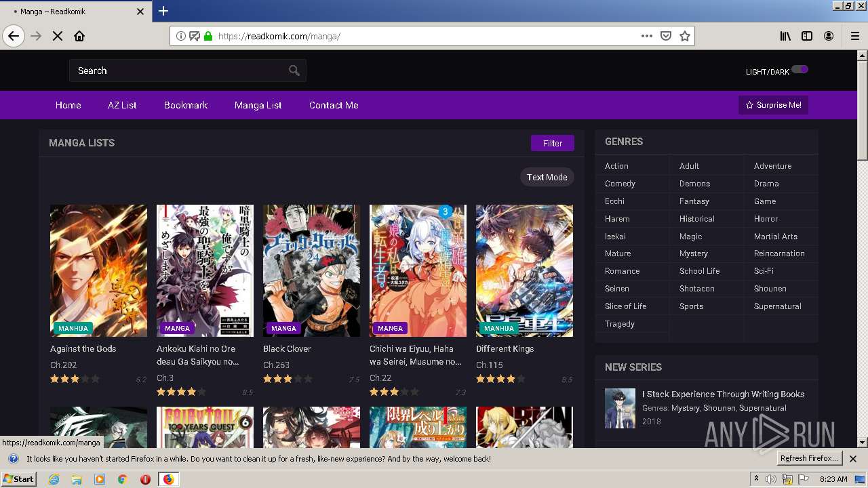Open Opera from the taskbar
This screenshot has height=488, width=868.
pos(145,479)
